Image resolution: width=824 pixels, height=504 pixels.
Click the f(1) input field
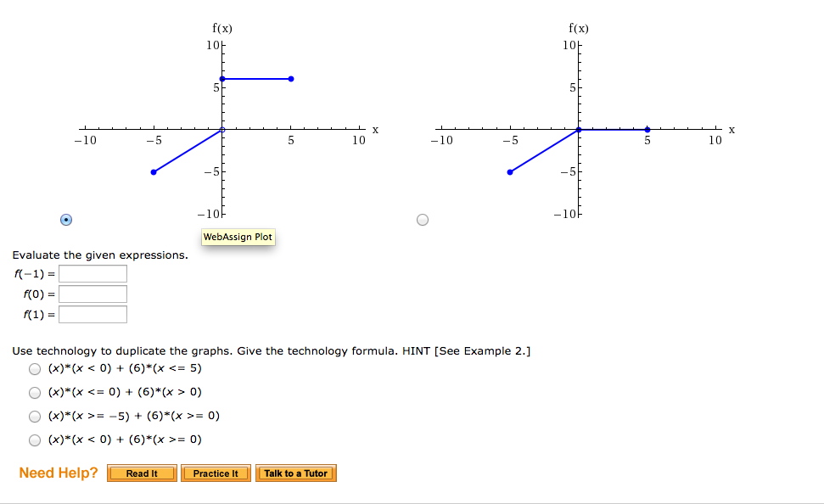93,314
